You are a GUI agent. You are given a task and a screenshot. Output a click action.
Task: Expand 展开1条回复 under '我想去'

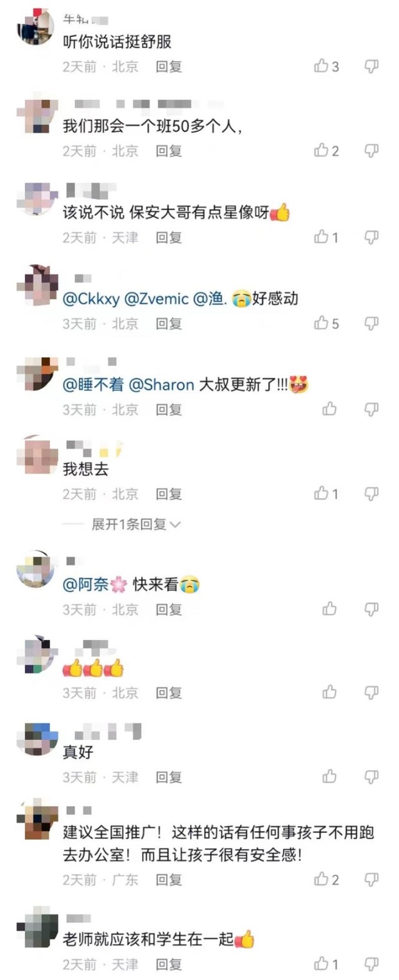tap(136, 524)
